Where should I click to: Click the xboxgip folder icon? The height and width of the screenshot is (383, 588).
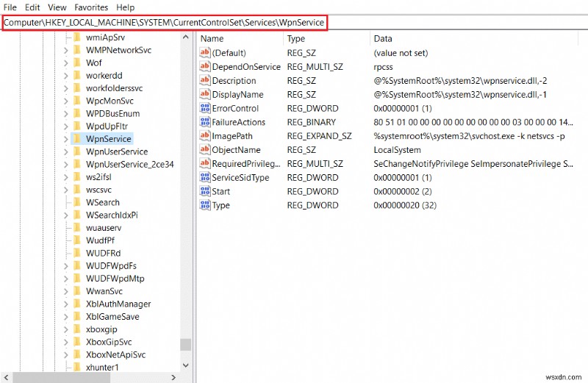point(77,329)
